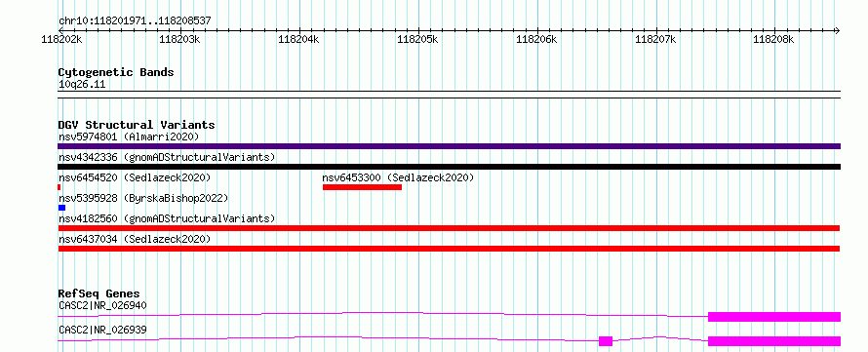Open the nsv5974801 (Almarri2020) variant label
This screenshot has width=868, height=352.
tap(129, 137)
